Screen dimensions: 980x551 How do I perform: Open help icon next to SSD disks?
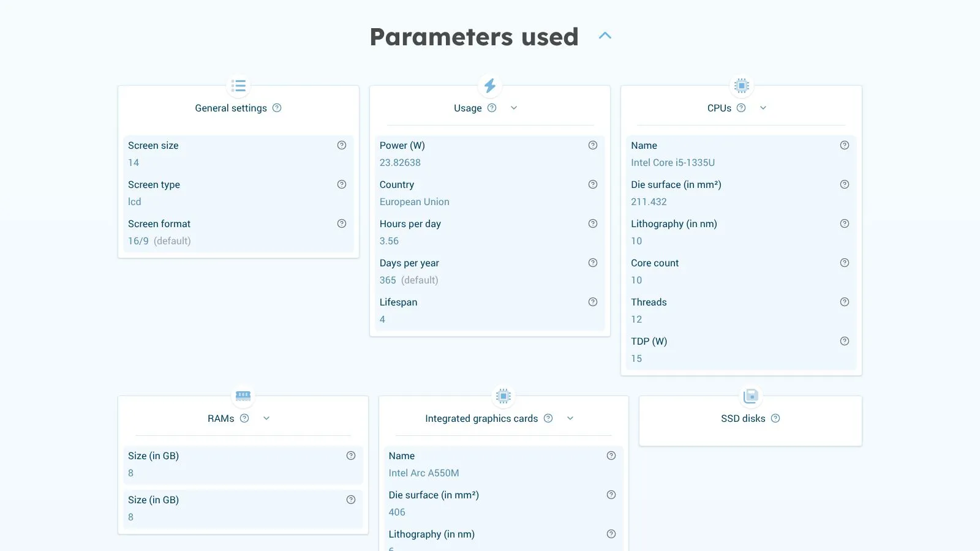tap(775, 418)
